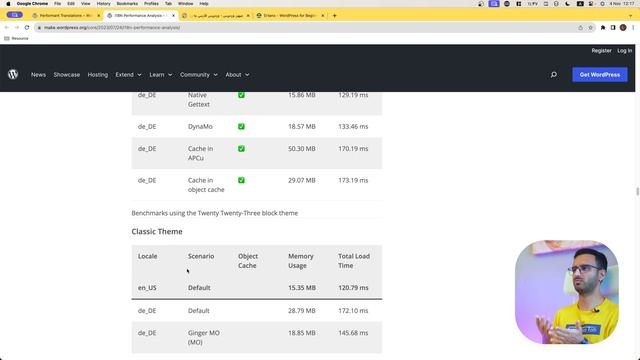The height and width of the screenshot is (360, 640).
Task: Switch to the Persian-titled browser tab
Action: coord(215,16)
